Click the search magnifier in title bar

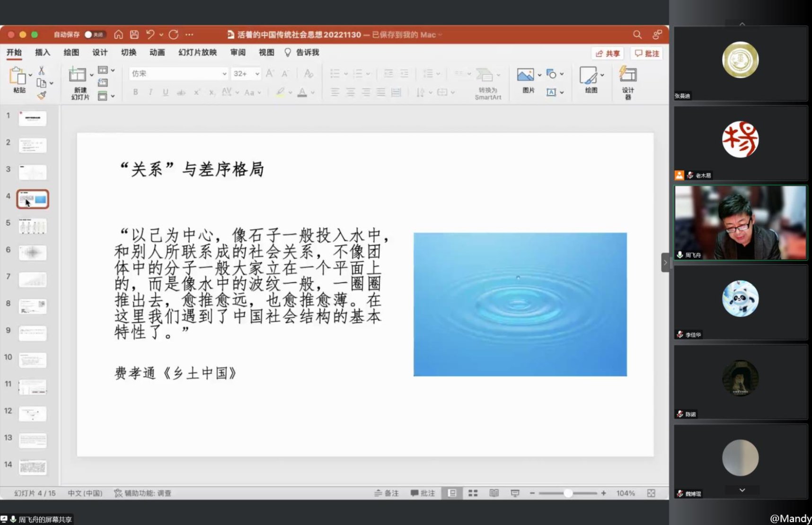(637, 35)
